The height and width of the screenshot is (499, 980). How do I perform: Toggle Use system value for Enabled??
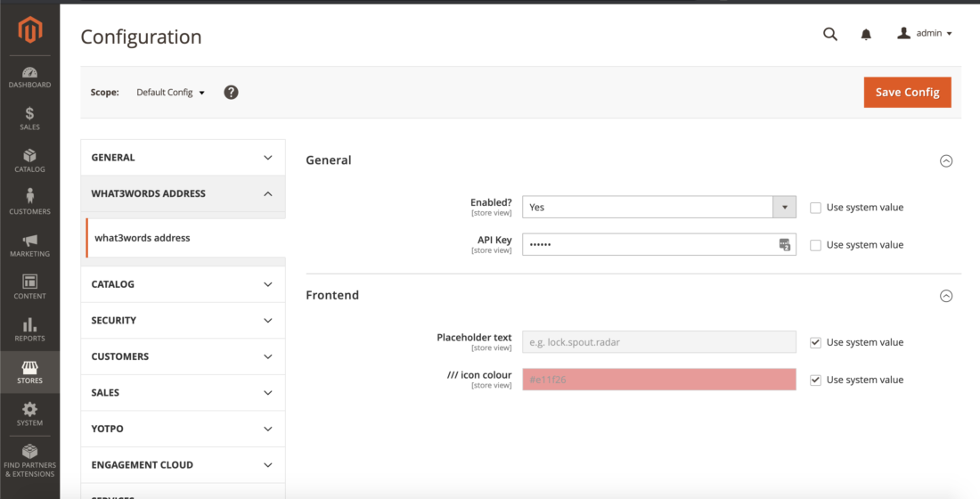(x=815, y=208)
